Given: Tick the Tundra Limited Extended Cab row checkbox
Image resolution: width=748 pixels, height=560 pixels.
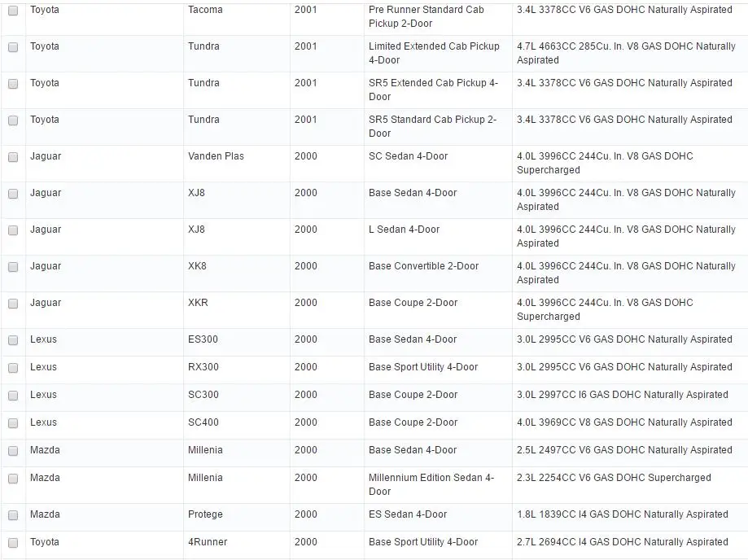Looking at the screenshot, I should [13, 47].
